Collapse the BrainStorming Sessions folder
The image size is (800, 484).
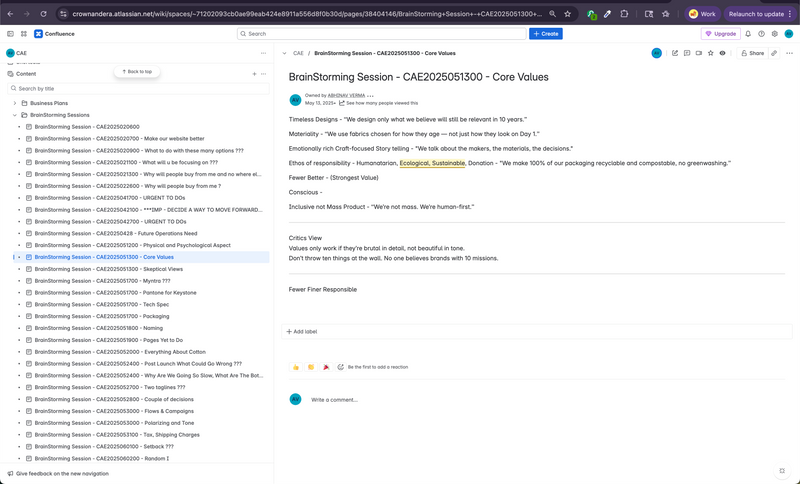[x=14, y=115]
